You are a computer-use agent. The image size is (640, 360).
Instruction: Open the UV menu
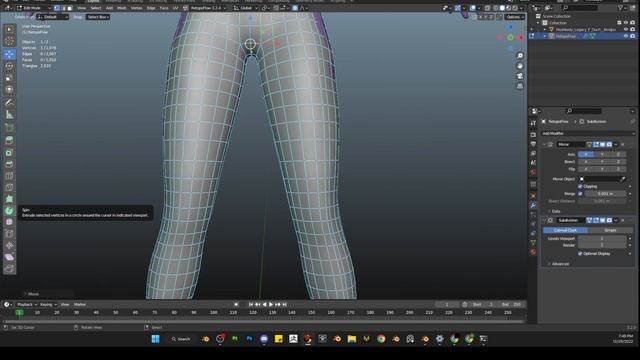[175, 8]
